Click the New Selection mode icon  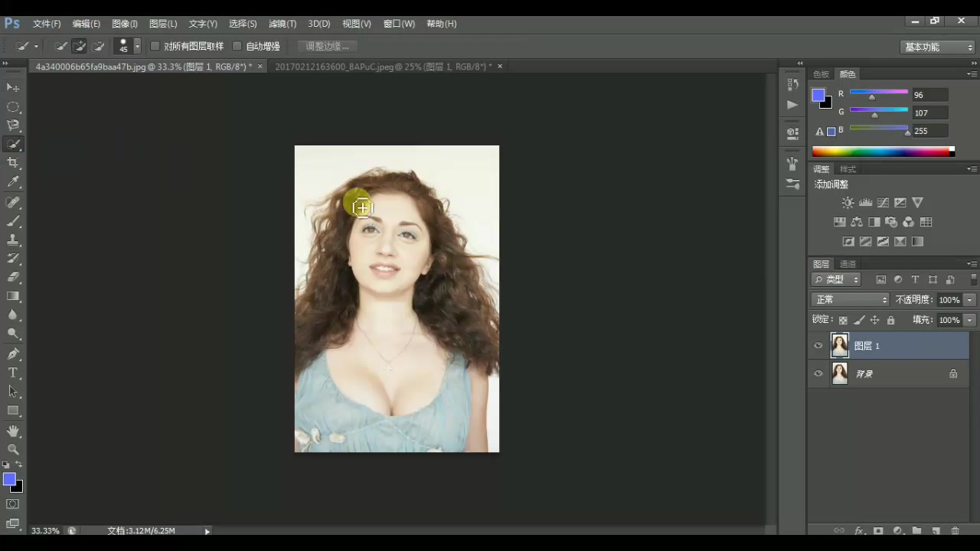point(60,46)
